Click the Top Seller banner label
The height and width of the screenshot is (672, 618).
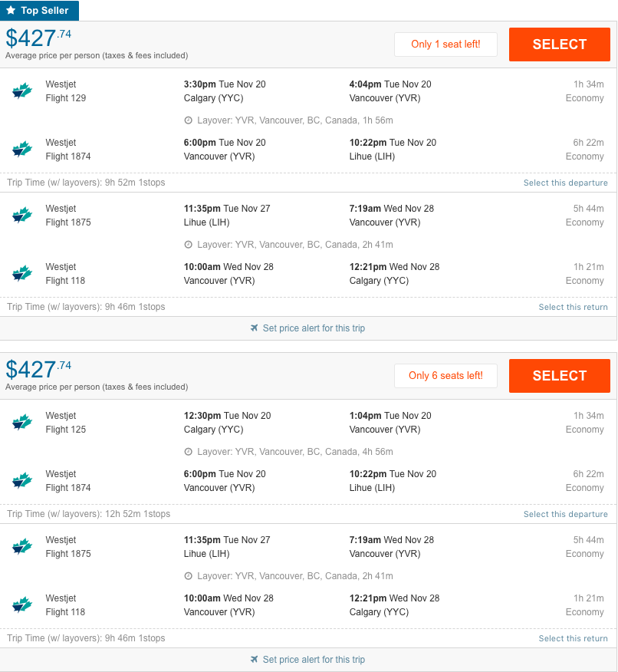pos(44,10)
